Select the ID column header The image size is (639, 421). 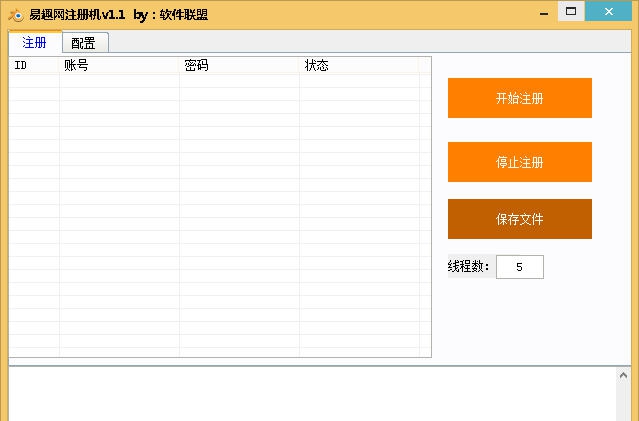(x=34, y=65)
